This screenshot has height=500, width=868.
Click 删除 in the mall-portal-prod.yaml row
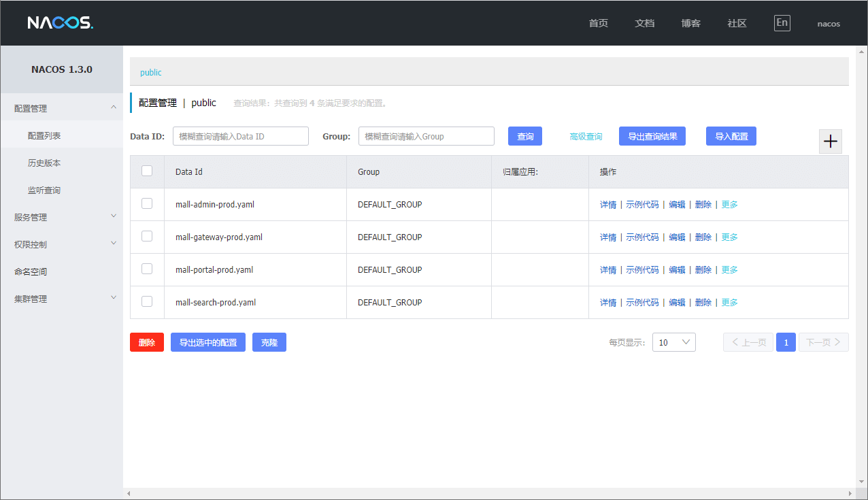(x=703, y=270)
